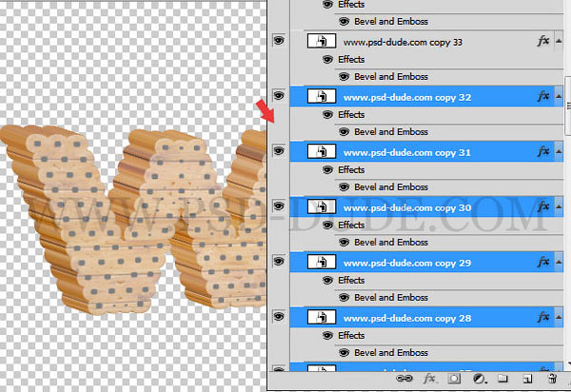Collapse effects list of copy 33 layer
571x392 pixels.
point(559,41)
